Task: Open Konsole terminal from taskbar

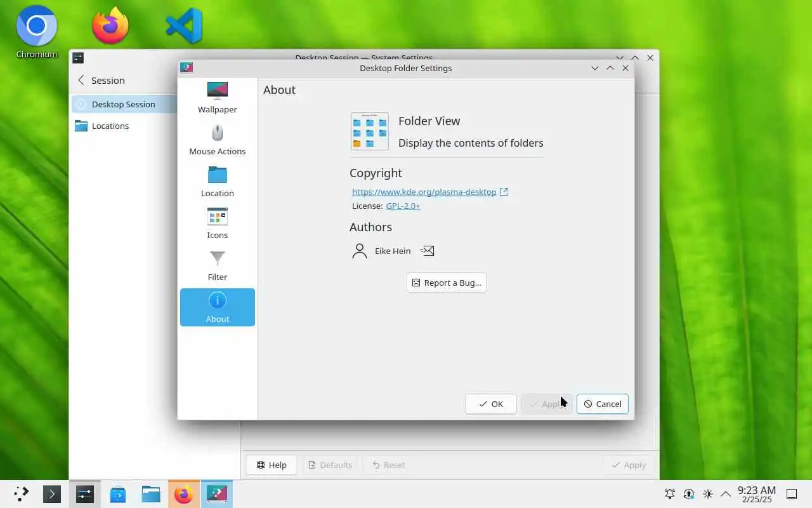Action: [52, 494]
